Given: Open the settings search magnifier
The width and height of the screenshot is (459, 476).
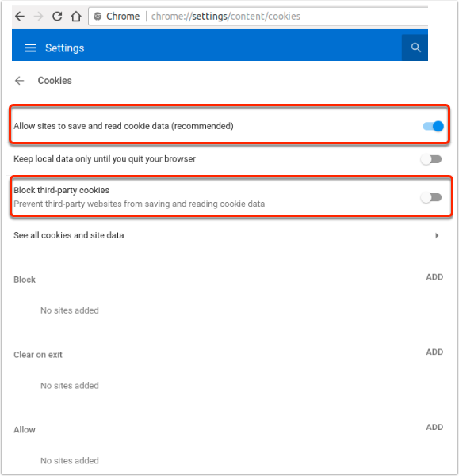Looking at the screenshot, I should [x=415, y=48].
